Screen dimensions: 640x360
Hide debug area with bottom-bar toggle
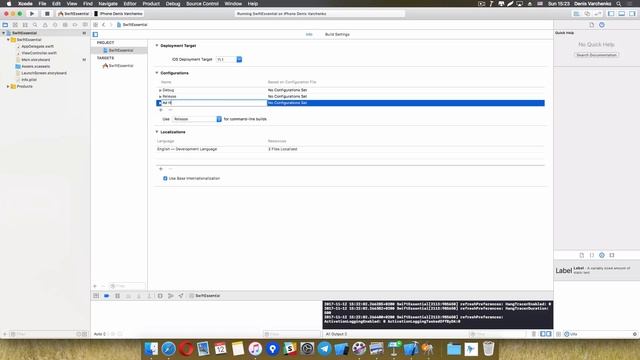pyautogui.click(x=96, y=296)
